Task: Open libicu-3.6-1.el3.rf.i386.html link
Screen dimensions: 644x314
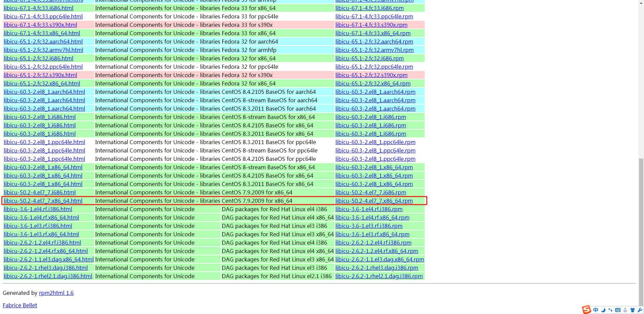Action: [x=38, y=226]
